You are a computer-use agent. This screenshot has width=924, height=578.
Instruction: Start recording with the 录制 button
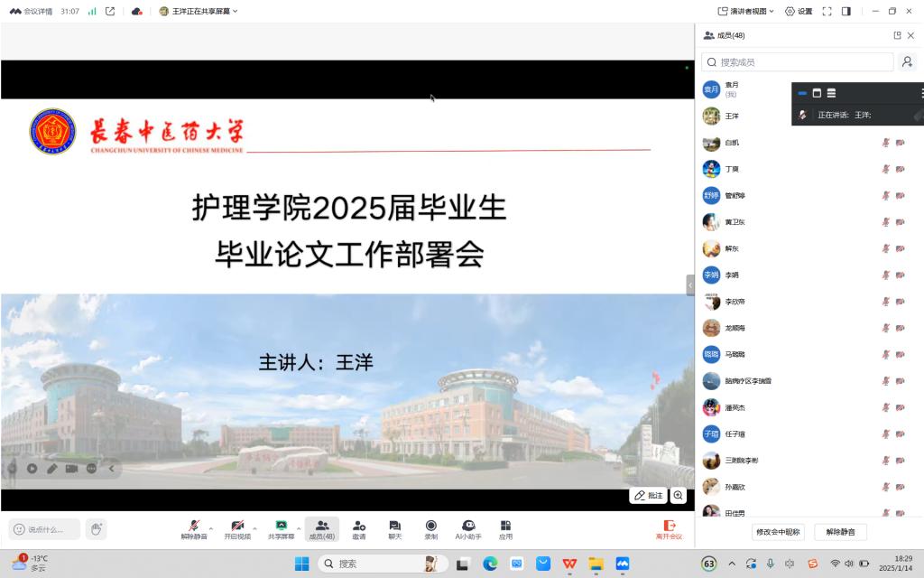430,528
